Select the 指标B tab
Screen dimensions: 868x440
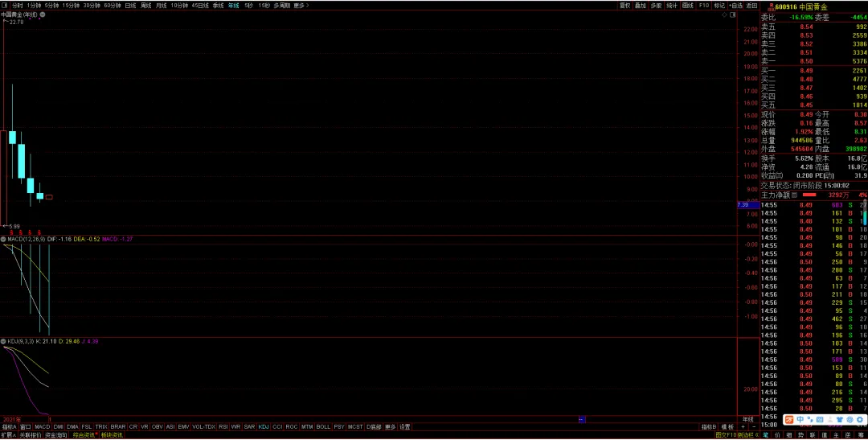point(709,427)
